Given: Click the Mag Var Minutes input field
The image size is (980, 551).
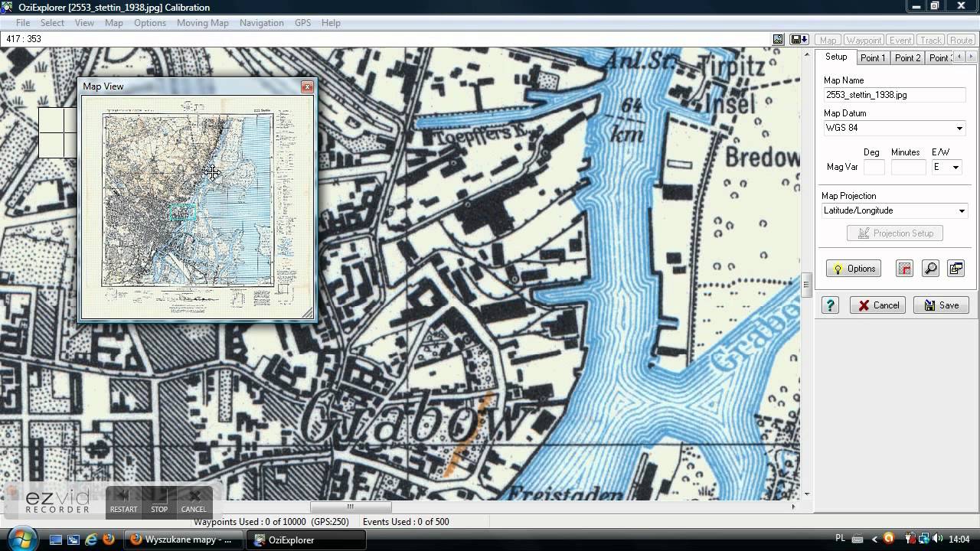Looking at the screenshot, I should (x=908, y=167).
